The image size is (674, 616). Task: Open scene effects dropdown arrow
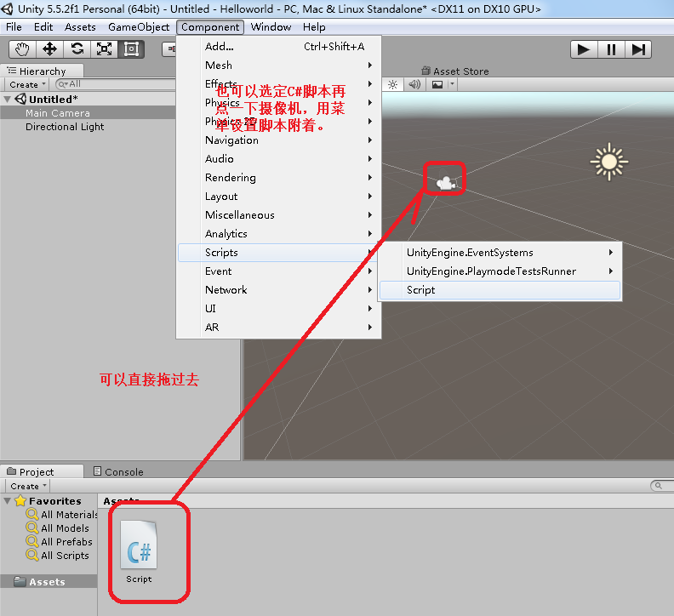click(x=452, y=85)
